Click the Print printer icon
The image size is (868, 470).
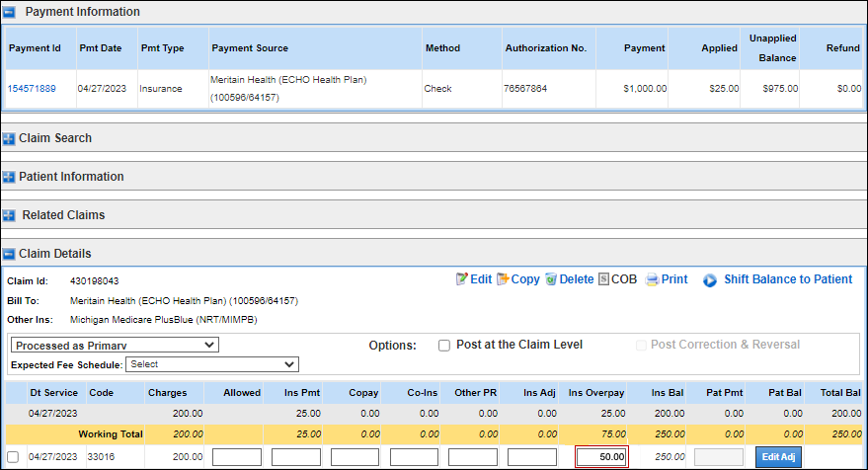point(652,279)
